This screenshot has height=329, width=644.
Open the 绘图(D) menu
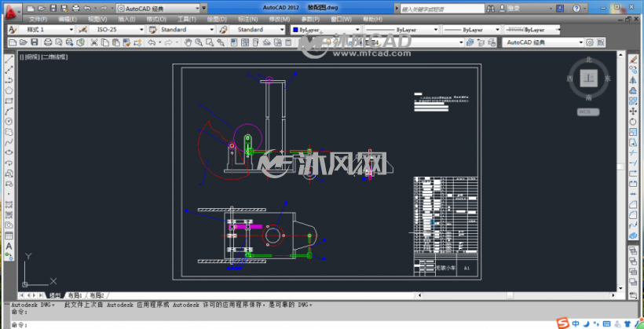point(217,20)
